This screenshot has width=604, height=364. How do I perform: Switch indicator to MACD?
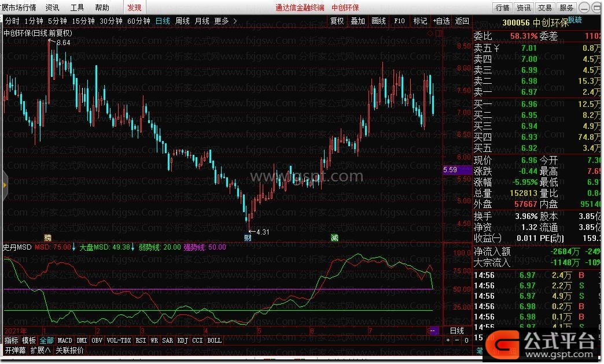point(65,340)
